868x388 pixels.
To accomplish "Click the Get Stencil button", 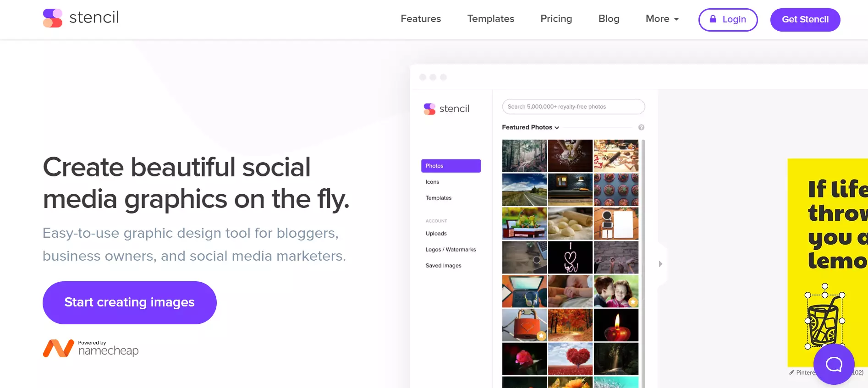I will coord(805,20).
